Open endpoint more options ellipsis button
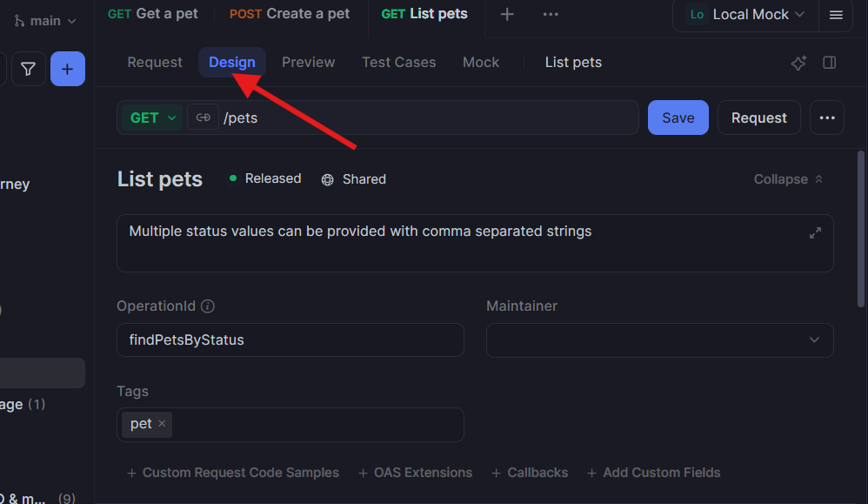This screenshot has height=504, width=868. [826, 117]
